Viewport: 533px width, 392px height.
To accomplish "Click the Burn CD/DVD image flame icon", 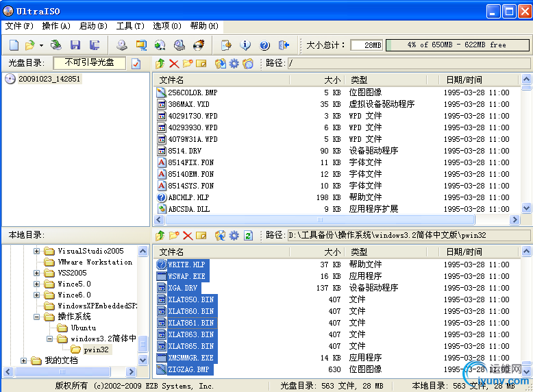I will pyautogui.click(x=199, y=45).
